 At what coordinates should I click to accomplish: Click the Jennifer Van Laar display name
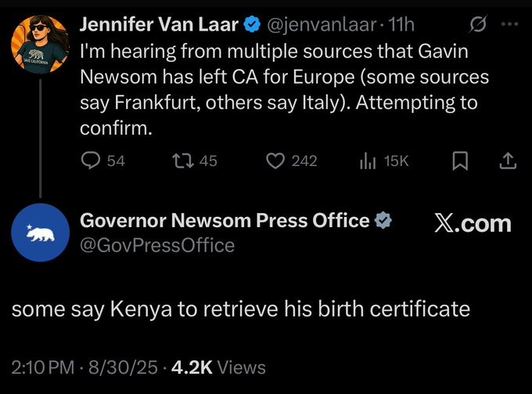click(x=160, y=24)
